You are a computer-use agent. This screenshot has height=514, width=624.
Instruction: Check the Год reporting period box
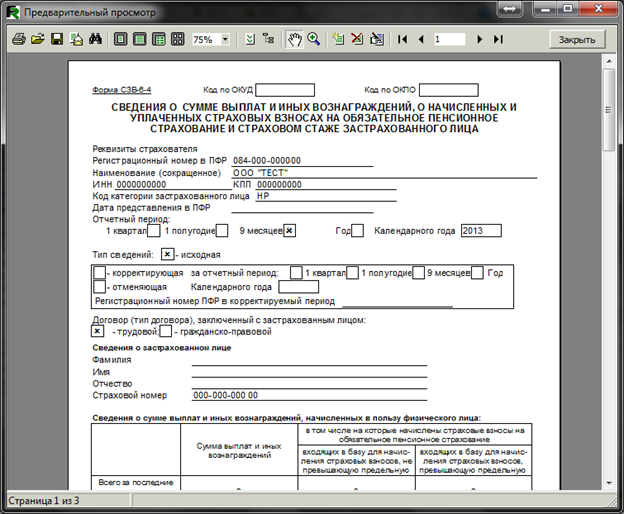point(357,231)
